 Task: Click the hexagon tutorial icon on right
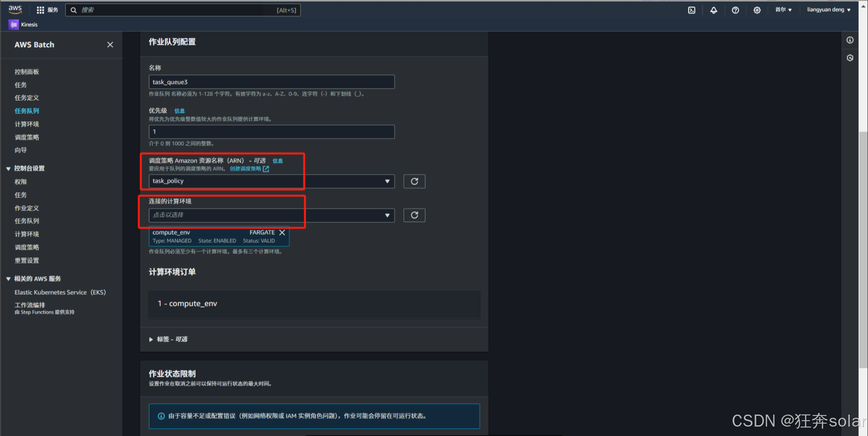coord(850,58)
